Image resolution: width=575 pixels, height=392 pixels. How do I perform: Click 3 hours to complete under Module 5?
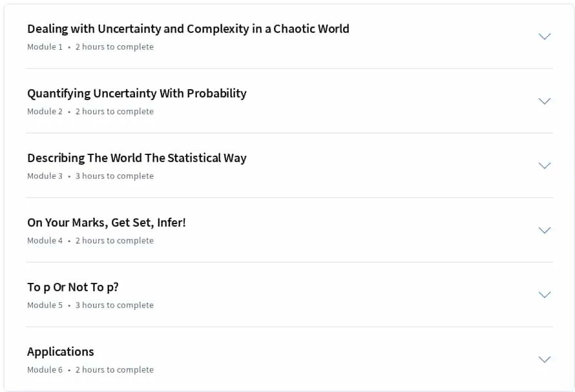click(x=114, y=305)
